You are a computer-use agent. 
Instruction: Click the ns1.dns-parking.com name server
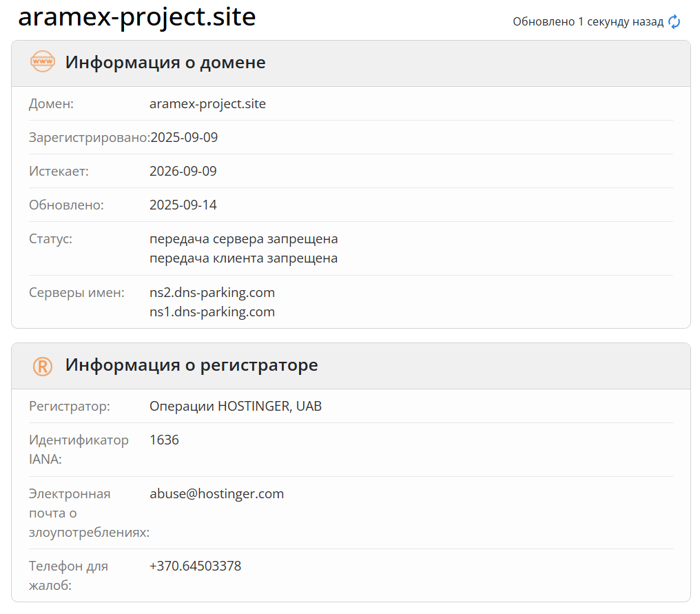pyautogui.click(x=212, y=312)
